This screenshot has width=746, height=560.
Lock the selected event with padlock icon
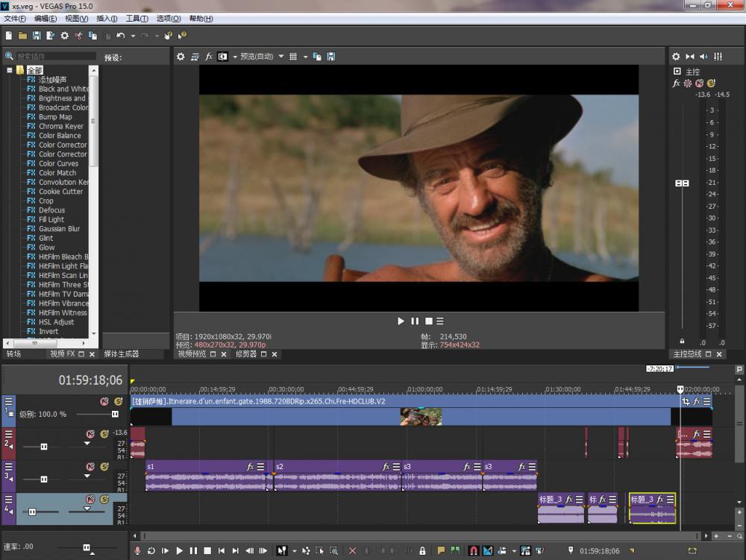[x=422, y=550]
